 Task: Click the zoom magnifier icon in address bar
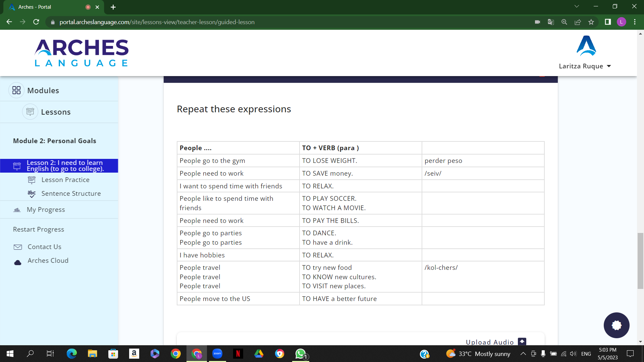pyautogui.click(x=564, y=22)
